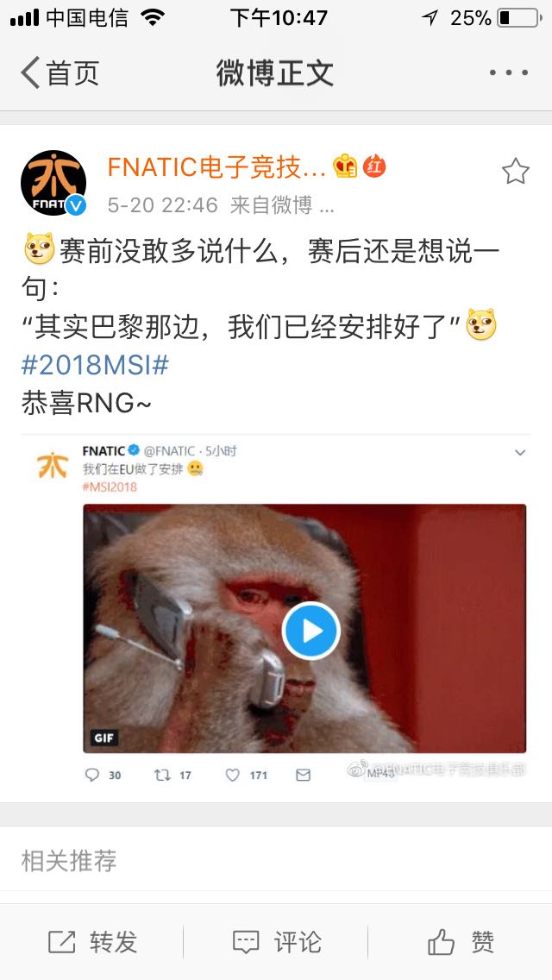Tap the tweet reply bubble icon

point(92,775)
